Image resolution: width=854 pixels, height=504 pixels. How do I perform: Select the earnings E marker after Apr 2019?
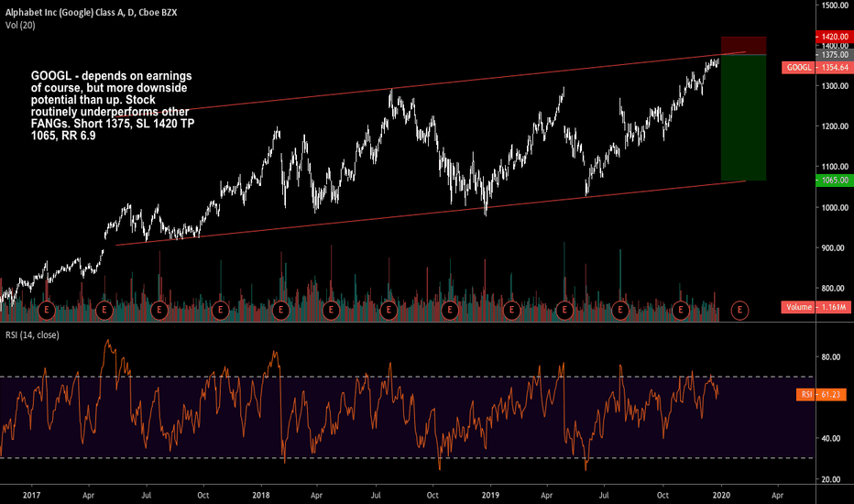(x=564, y=311)
